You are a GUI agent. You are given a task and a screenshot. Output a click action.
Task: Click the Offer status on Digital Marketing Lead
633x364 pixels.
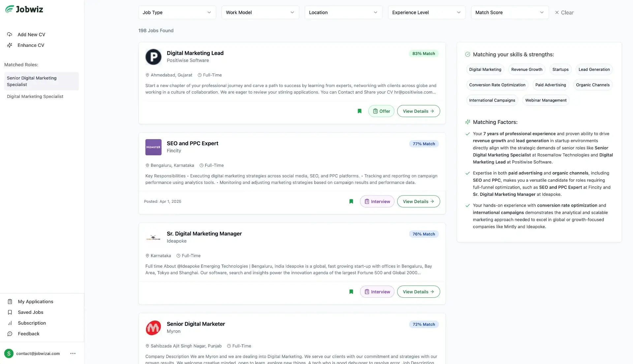[x=381, y=111]
